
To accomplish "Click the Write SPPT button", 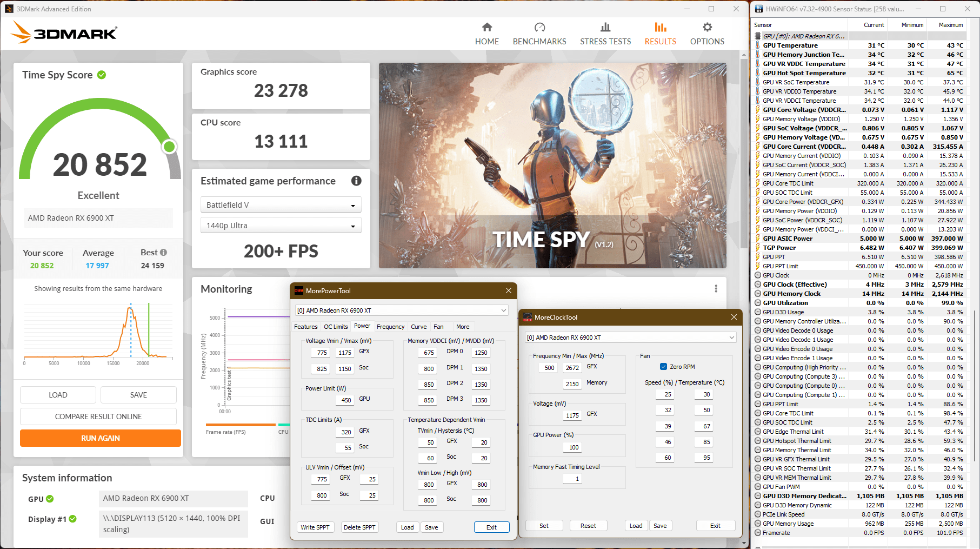I will coord(315,527).
